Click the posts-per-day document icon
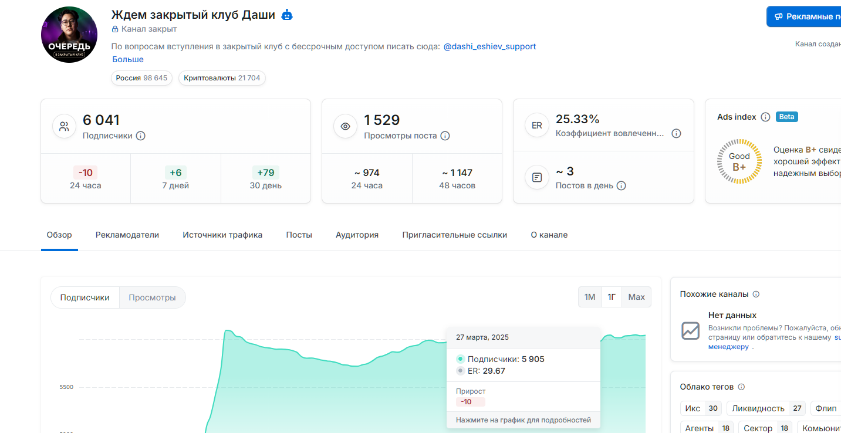Viewport: 841px width, 433px height. point(537,177)
